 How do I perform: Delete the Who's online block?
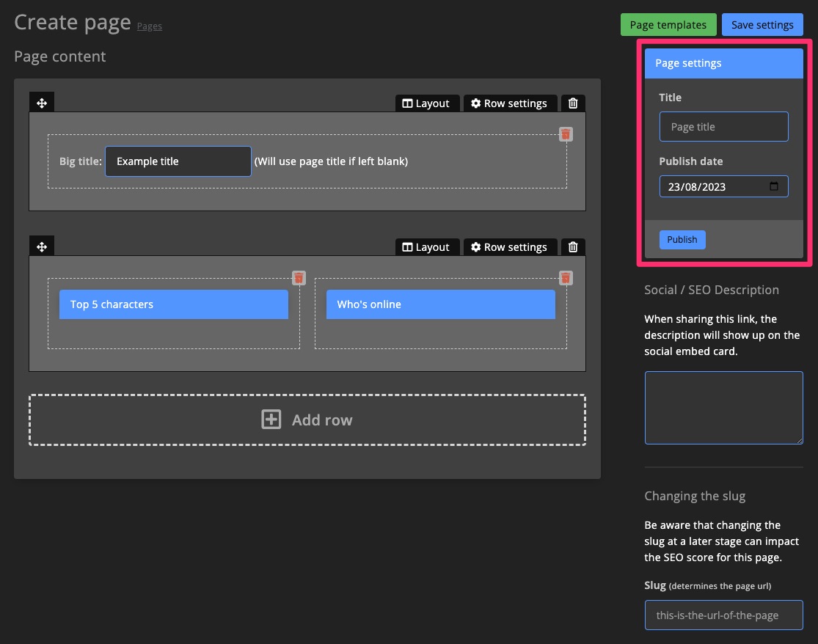pos(566,278)
